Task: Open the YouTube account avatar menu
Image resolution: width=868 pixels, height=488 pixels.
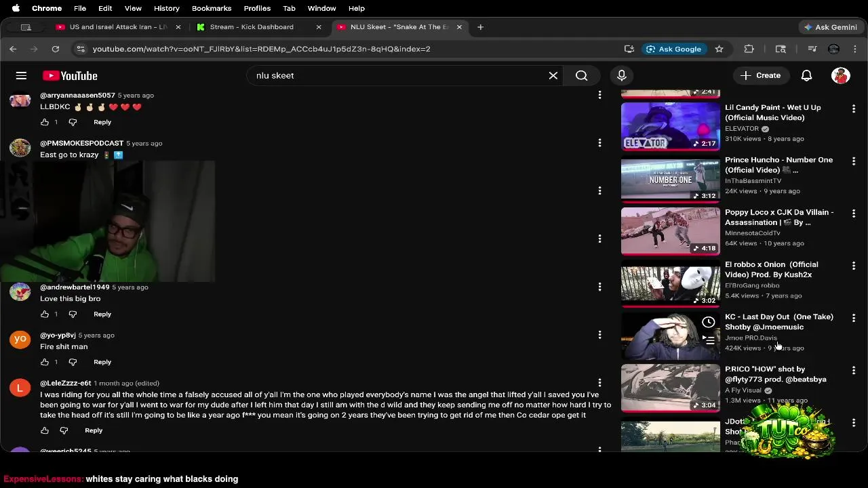Action: [841, 75]
